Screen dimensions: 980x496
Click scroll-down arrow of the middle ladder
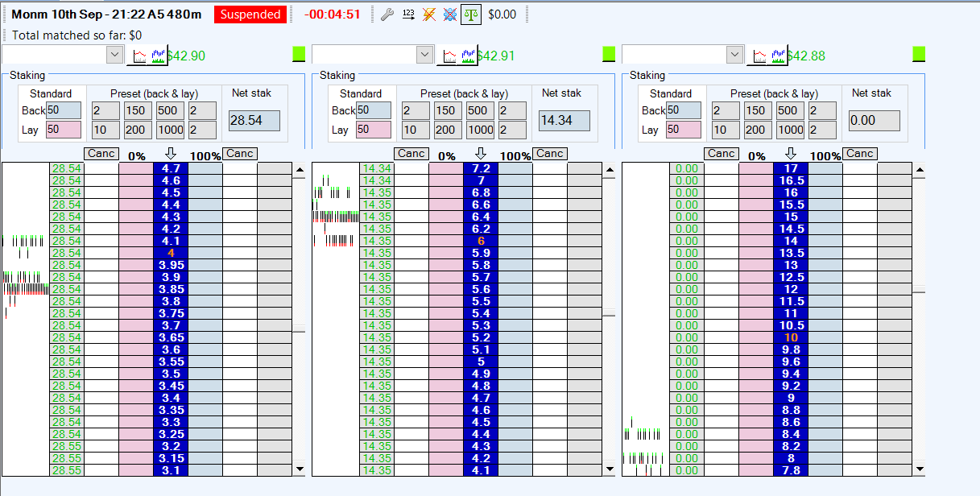coord(610,469)
